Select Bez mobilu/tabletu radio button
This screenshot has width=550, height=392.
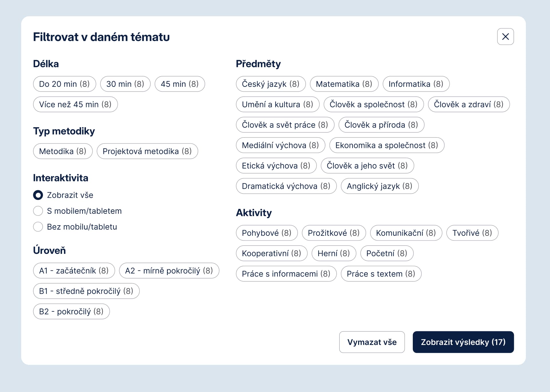click(x=38, y=227)
